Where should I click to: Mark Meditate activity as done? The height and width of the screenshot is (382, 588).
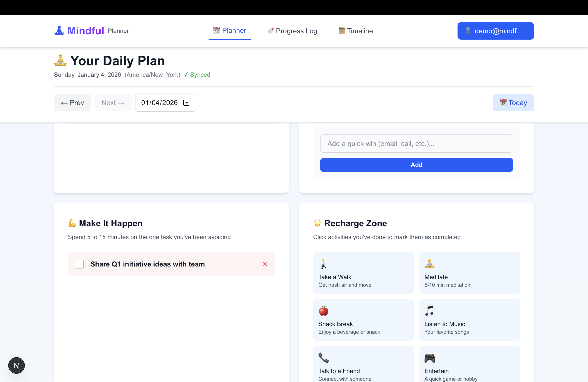(x=469, y=273)
